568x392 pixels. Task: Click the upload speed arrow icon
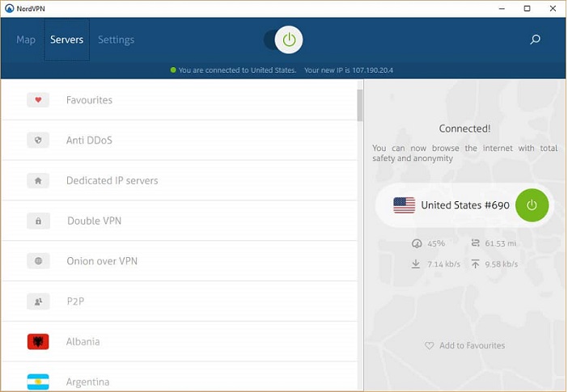click(475, 263)
